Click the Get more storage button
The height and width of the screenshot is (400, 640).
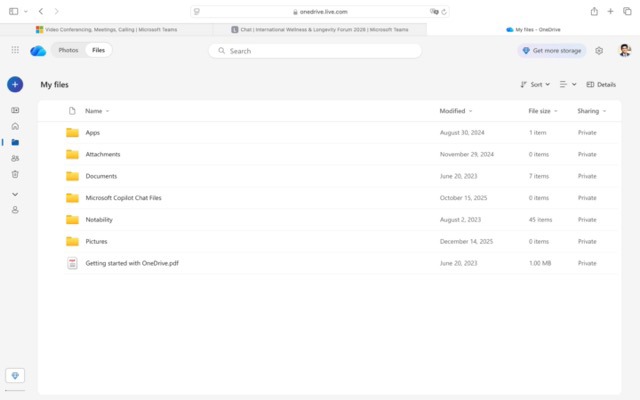[552, 51]
